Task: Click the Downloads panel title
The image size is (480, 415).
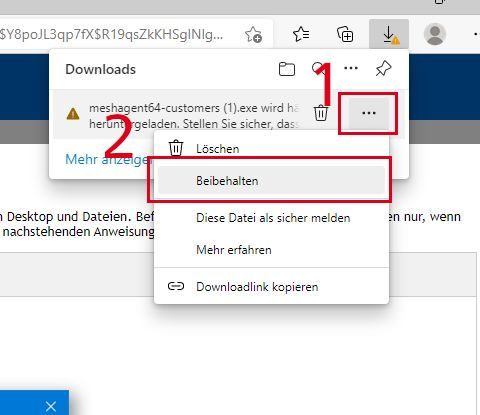Action: coord(100,69)
